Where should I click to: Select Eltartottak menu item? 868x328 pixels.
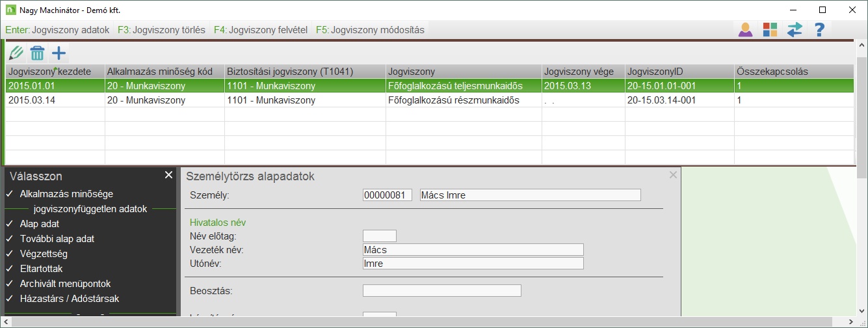(x=42, y=269)
